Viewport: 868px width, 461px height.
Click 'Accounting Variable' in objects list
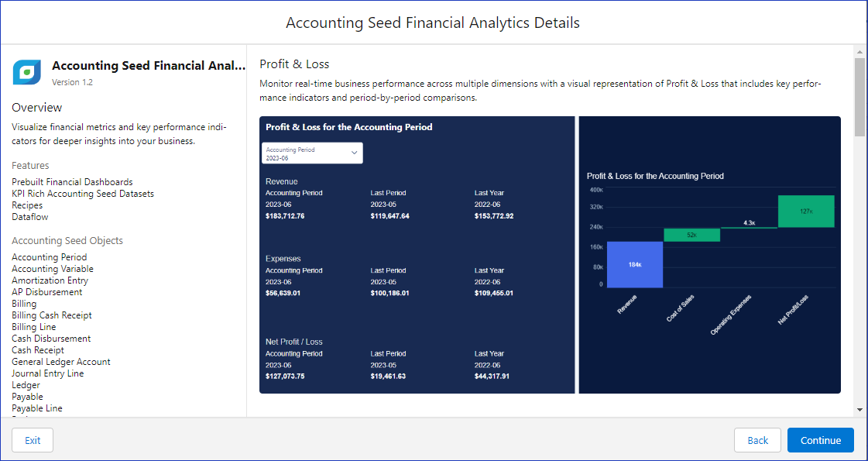tap(53, 269)
